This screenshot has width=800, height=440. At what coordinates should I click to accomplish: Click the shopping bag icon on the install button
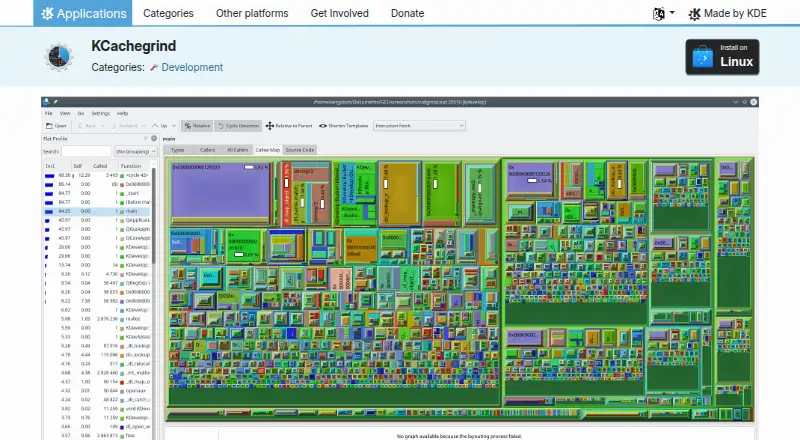pos(703,57)
